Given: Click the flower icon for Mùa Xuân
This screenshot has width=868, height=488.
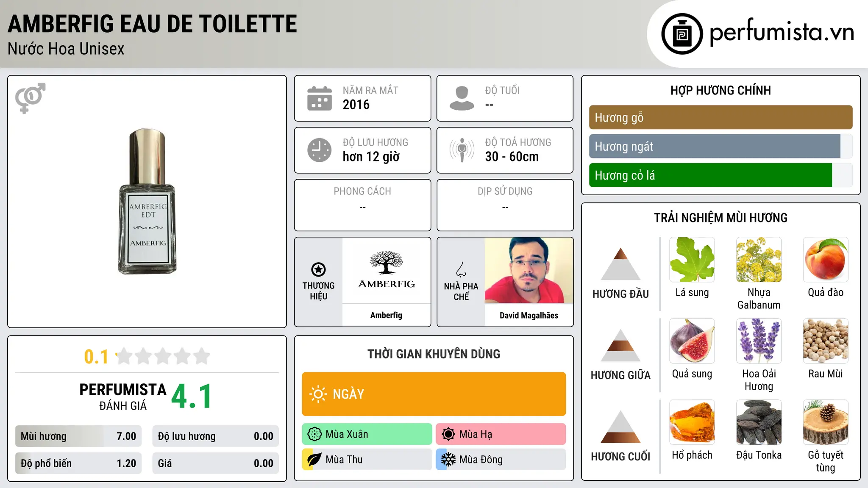Looking at the screenshot, I should (314, 434).
